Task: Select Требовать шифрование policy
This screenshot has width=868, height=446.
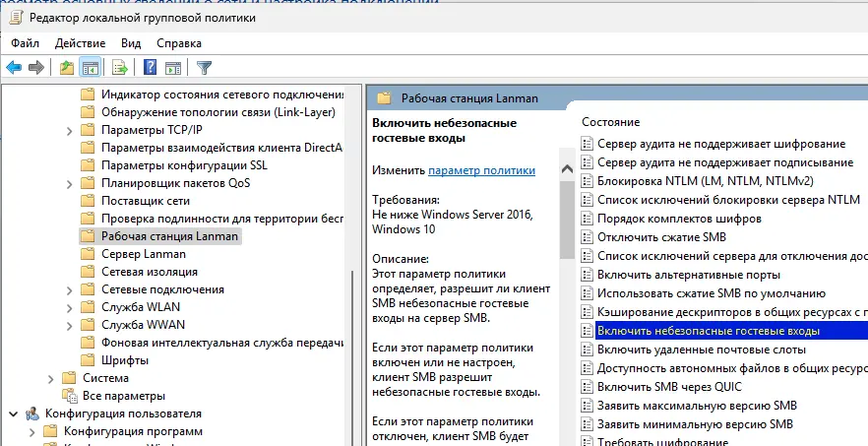Action: [x=662, y=442]
